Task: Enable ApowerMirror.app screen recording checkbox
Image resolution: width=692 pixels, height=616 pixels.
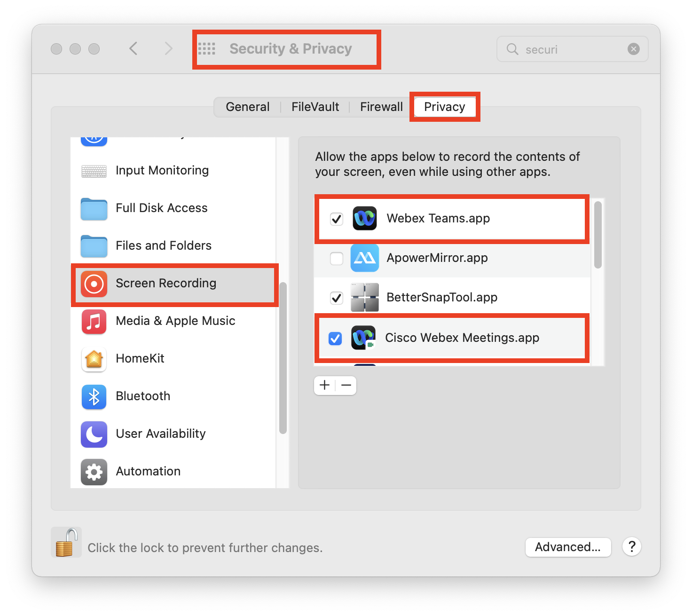Action: pyautogui.click(x=337, y=258)
